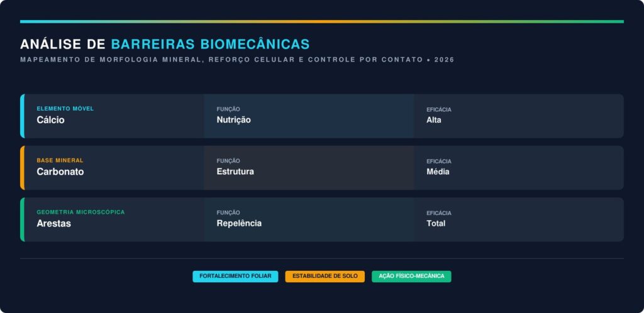Click the Mapeamento de Morfologia Mineral subtitle

[x=236, y=60]
